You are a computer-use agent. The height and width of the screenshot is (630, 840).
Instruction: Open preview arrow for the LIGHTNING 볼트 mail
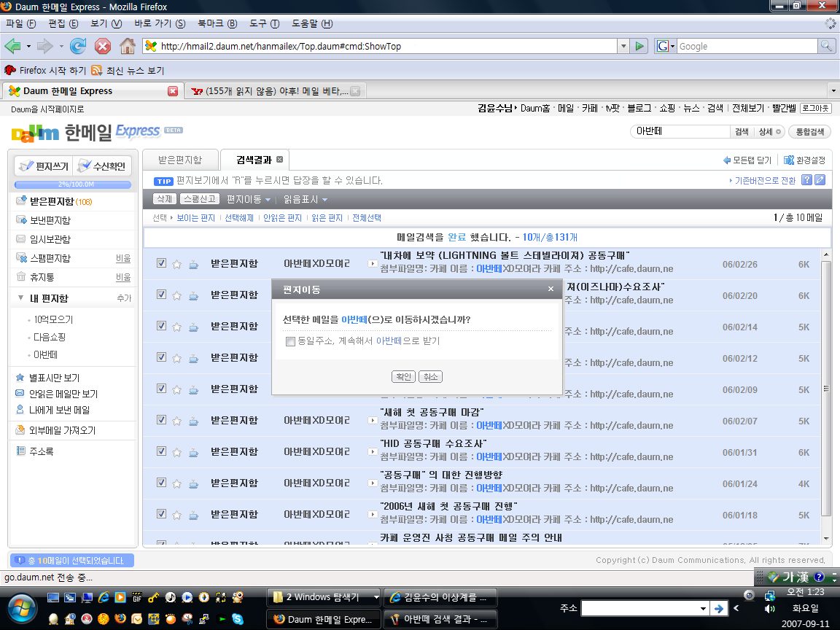[x=373, y=263]
